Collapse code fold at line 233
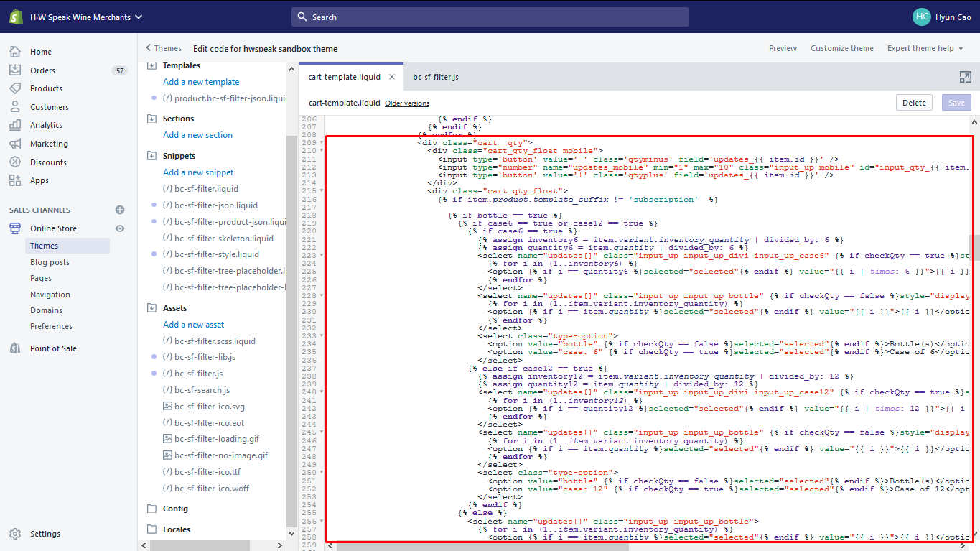The image size is (980, 551). coord(322,335)
